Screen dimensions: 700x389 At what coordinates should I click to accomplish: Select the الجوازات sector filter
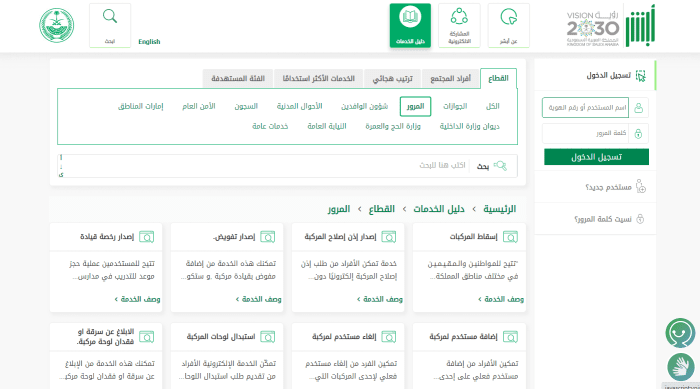tap(455, 106)
